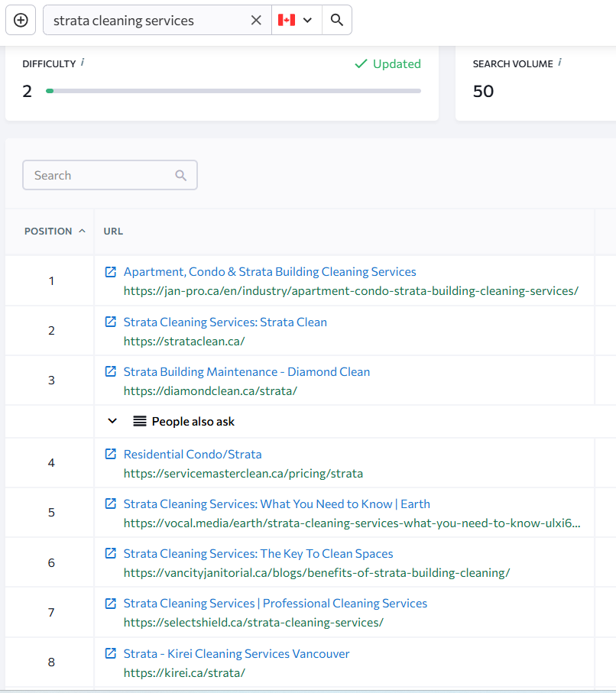Click the magnifier icon in table search
Viewport: 616px width, 693px height.
pos(180,176)
